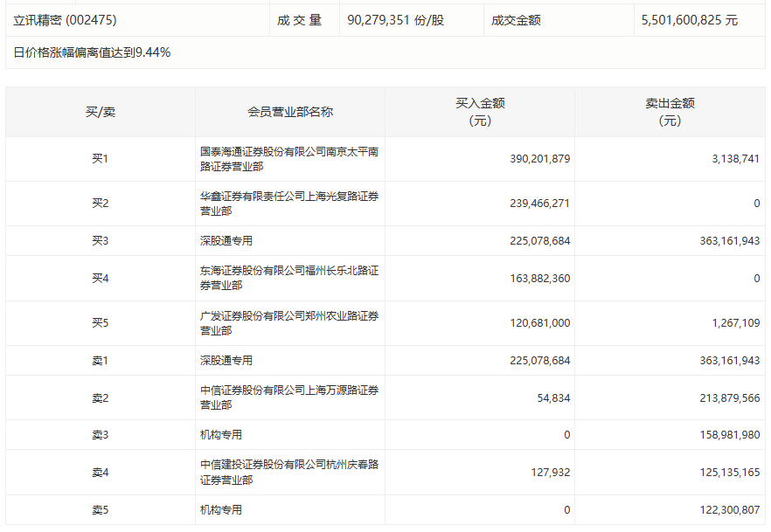Select the 买1 row label

coord(101,159)
